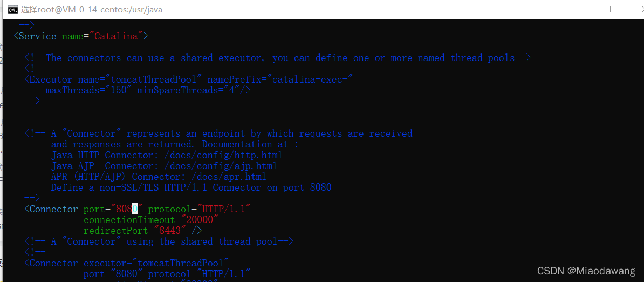Click the command prompt icon in title bar
The image size is (644, 282).
click(11, 9)
